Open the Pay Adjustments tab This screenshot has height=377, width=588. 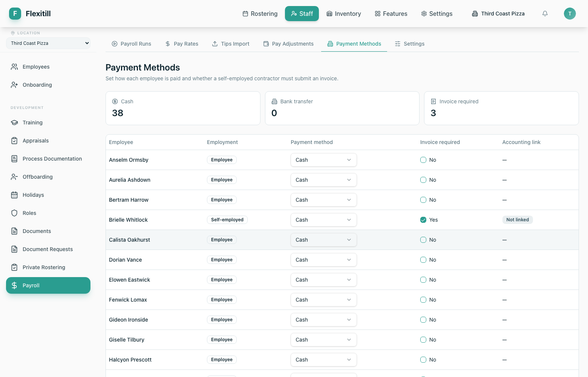288,44
